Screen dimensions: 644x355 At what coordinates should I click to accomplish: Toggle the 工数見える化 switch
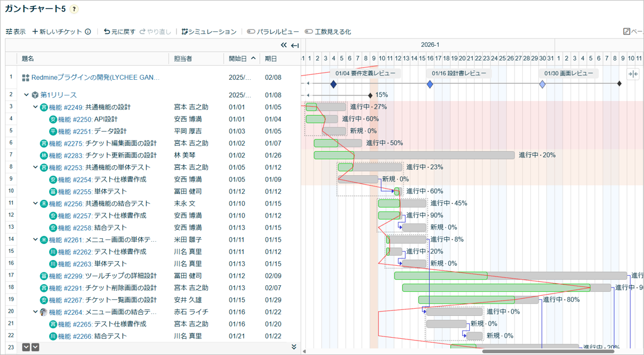coord(309,32)
